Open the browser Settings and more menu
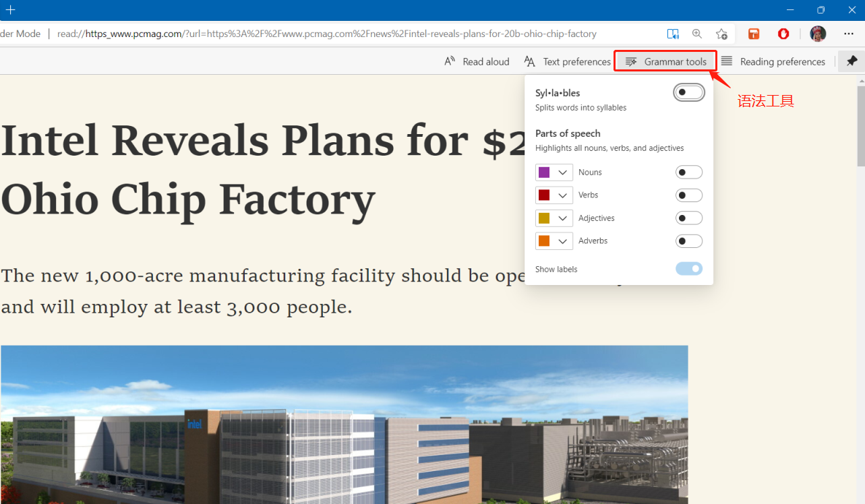865x504 pixels. click(x=849, y=34)
